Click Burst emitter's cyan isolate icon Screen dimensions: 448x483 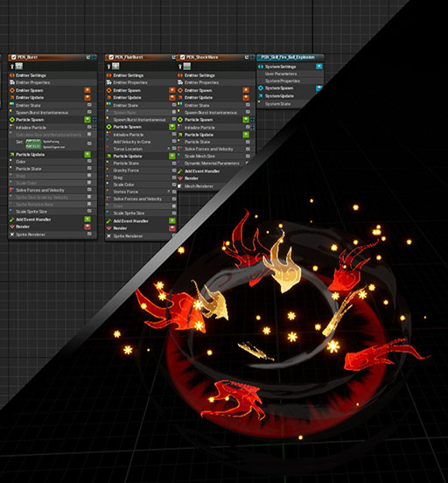94,57
